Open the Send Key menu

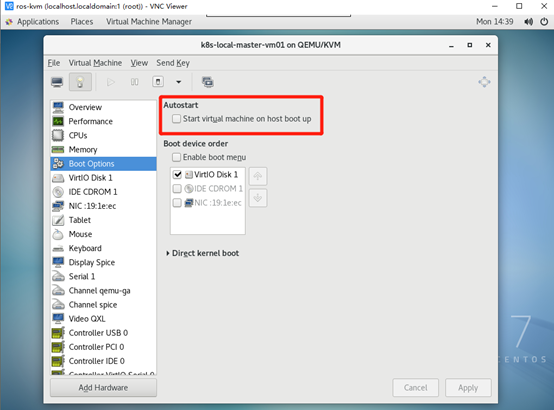[173, 63]
